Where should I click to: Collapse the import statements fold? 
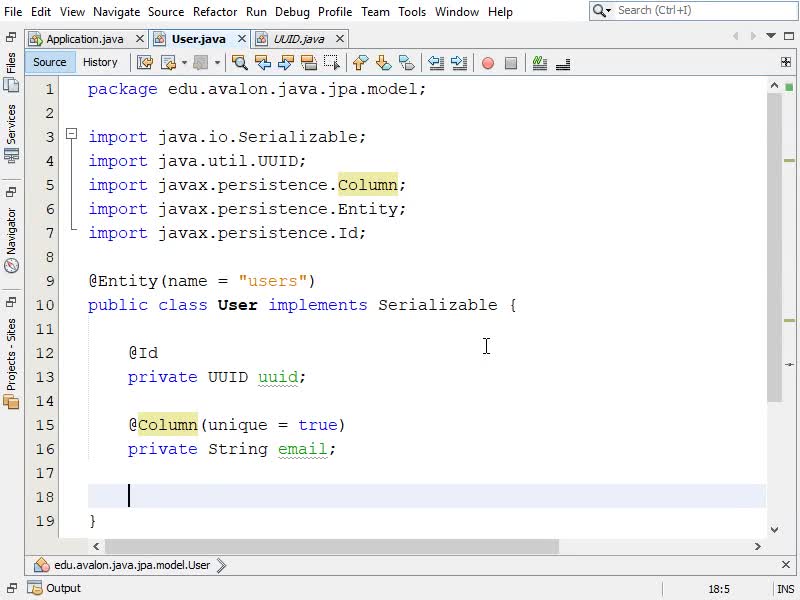pos(71,134)
